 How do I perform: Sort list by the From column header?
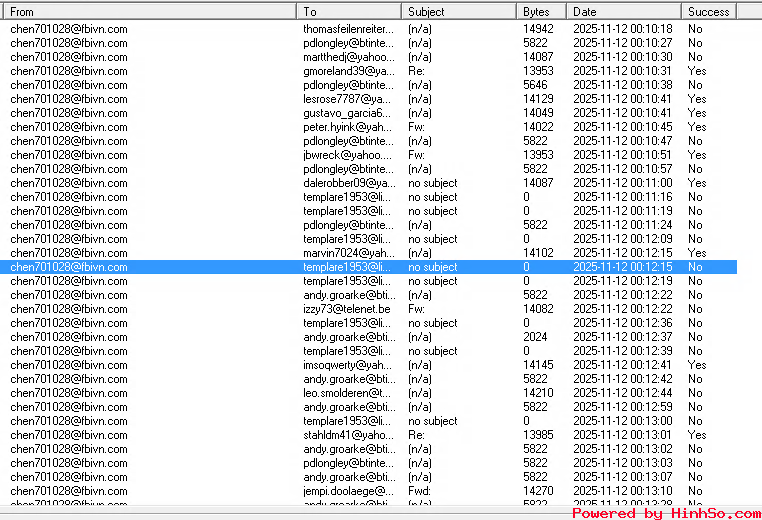tap(148, 11)
